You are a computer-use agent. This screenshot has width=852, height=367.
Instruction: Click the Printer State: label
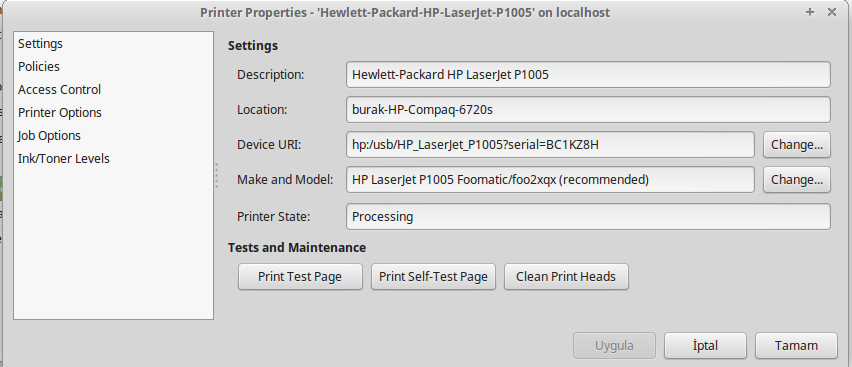273,216
